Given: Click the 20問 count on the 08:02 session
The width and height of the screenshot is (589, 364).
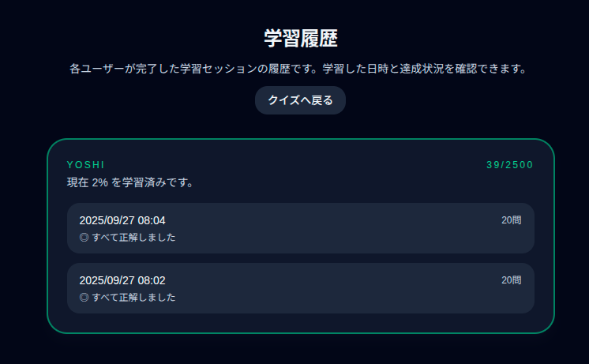Looking at the screenshot, I should tap(511, 280).
